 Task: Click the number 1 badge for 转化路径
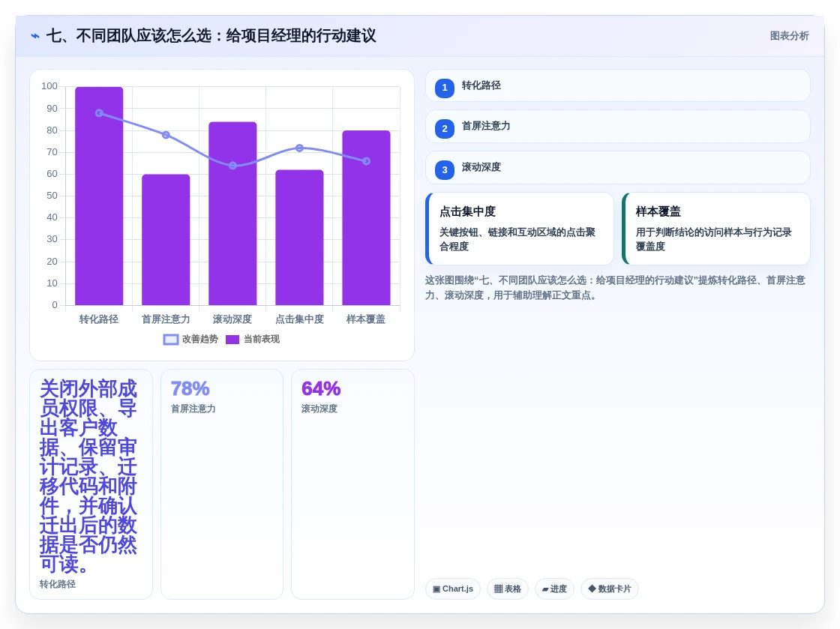click(444, 88)
